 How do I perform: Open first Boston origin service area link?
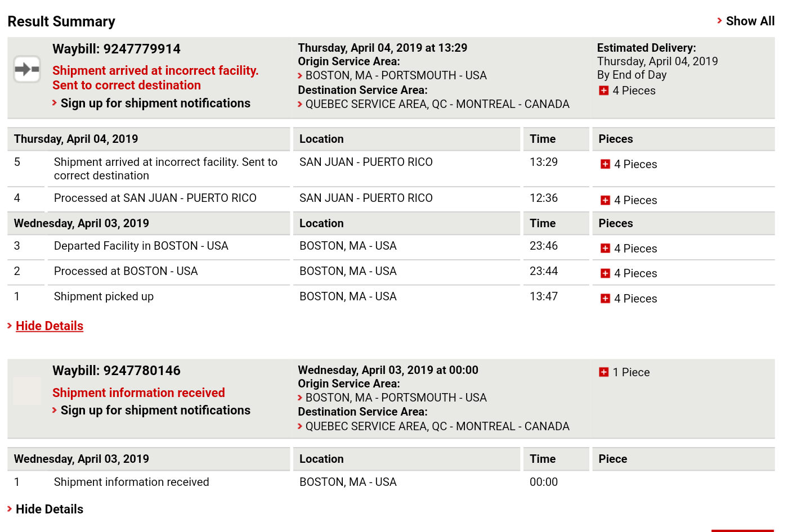pos(396,75)
